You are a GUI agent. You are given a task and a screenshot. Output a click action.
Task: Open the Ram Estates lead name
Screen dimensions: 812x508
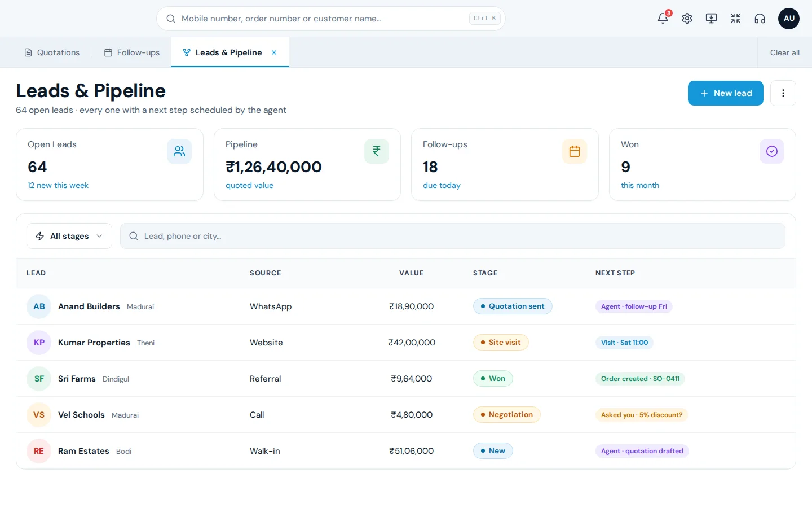click(83, 451)
